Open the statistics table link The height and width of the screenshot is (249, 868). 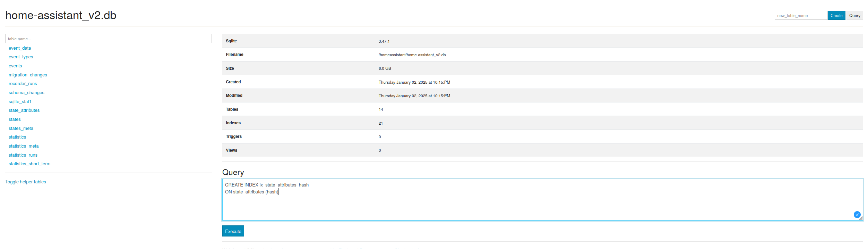click(x=17, y=137)
